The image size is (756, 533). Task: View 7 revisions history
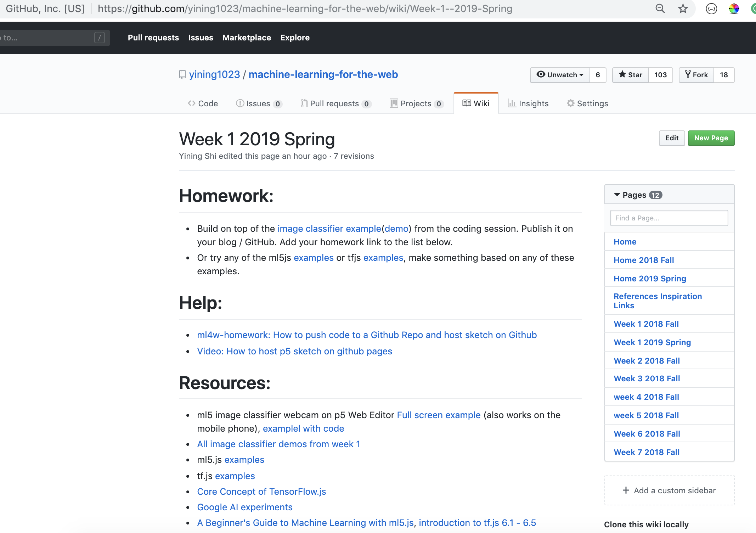pos(354,156)
